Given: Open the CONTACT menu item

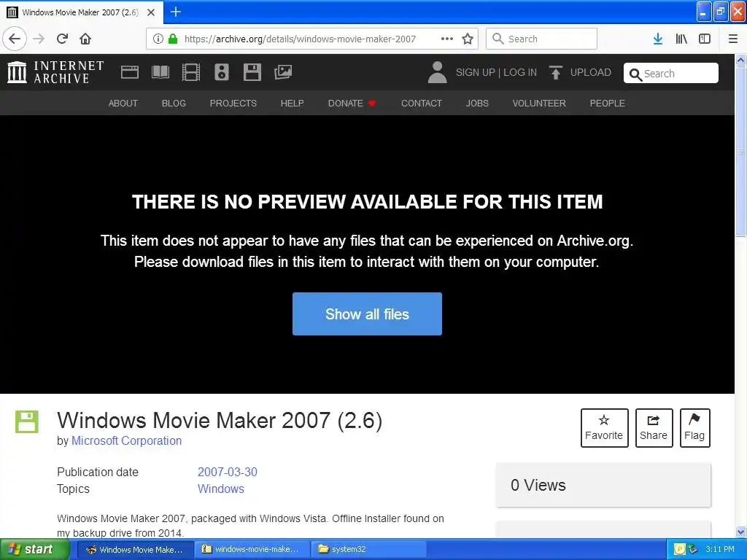Looking at the screenshot, I should [x=422, y=104].
